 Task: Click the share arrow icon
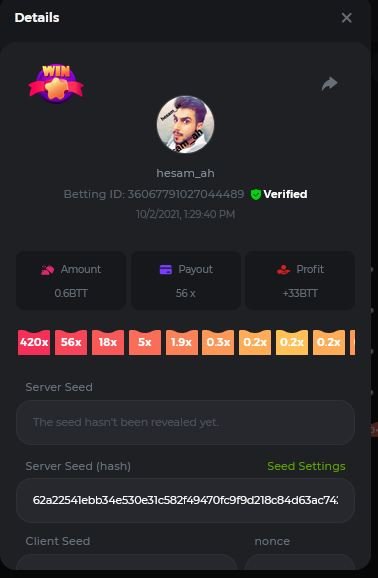tap(329, 84)
